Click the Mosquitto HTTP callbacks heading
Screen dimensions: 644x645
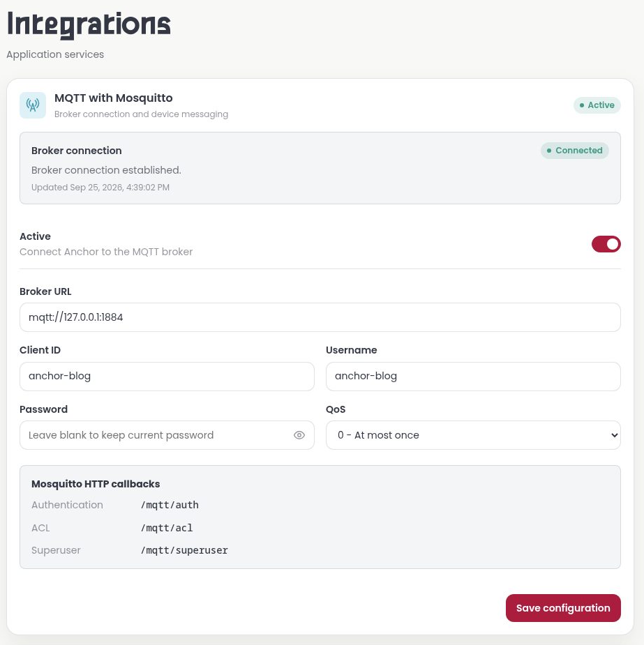click(96, 484)
